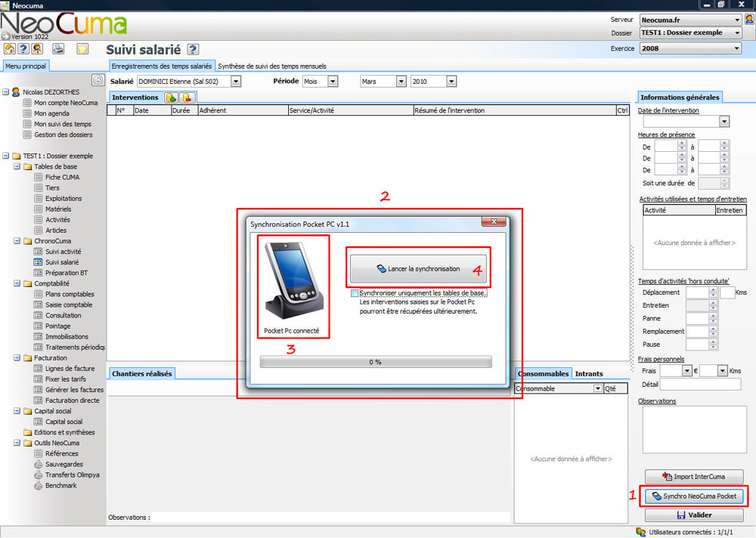
Task: Click the home icon in the toolbar
Action: [10, 48]
